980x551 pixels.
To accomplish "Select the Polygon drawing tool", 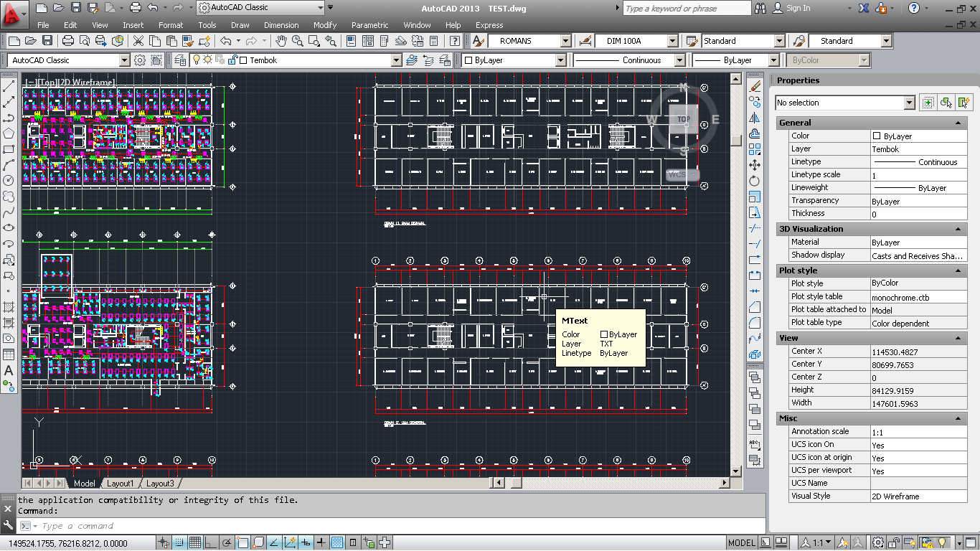I will (8, 133).
